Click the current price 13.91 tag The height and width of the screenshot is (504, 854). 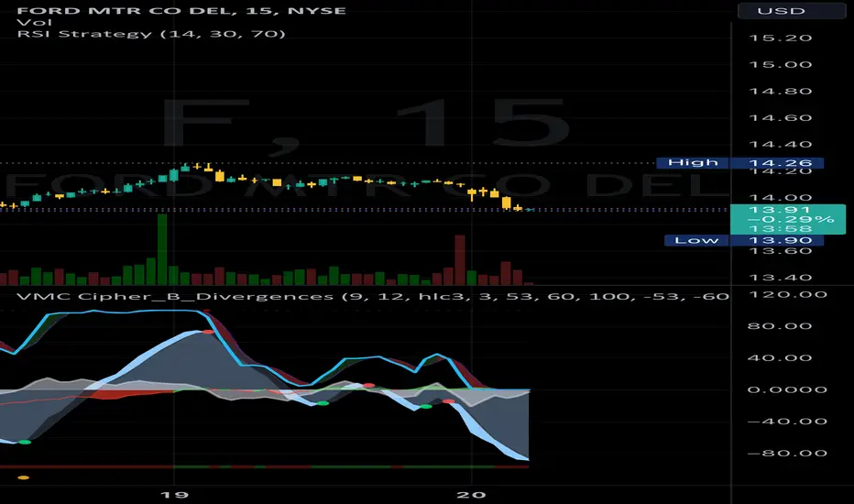pos(780,210)
